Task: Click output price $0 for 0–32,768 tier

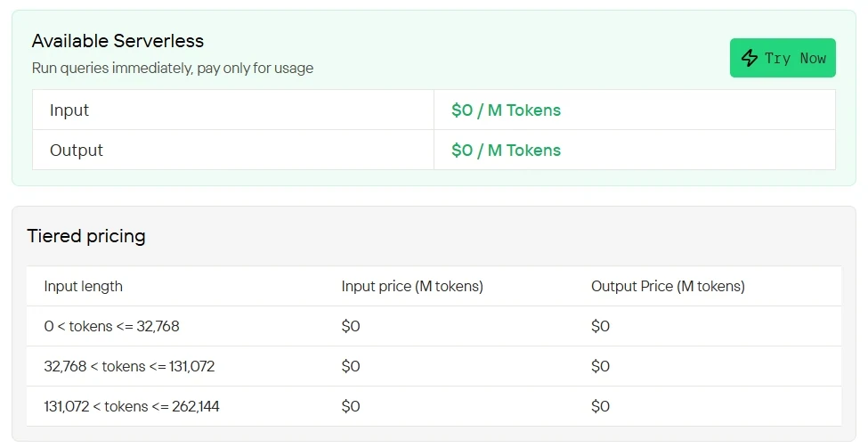Action: (600, 326)
